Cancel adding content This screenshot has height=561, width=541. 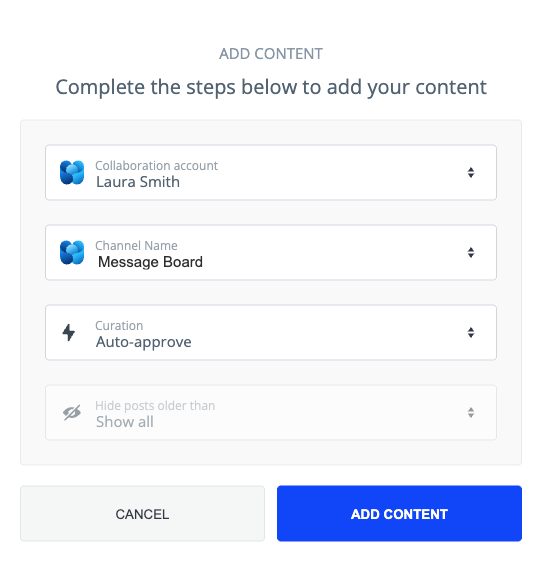142,513
